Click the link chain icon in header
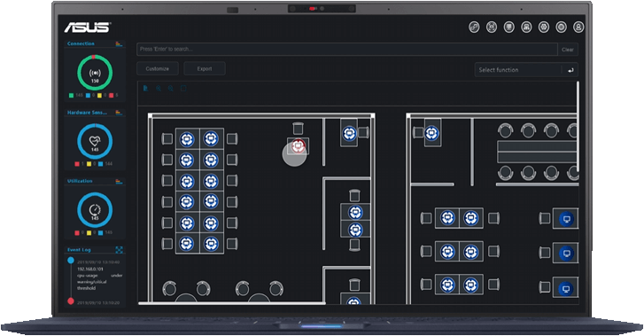Image resolution: width=644 pixels, height=336 pixels. tap(474, 27)
